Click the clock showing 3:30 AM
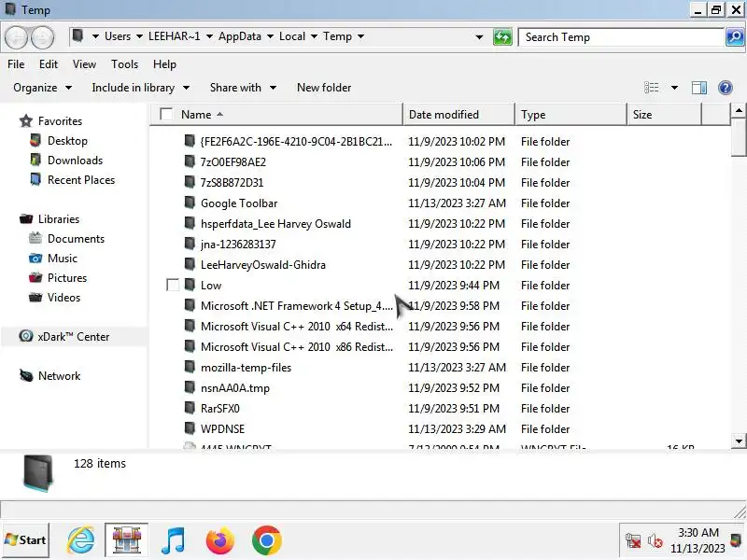 coord(698,532)
